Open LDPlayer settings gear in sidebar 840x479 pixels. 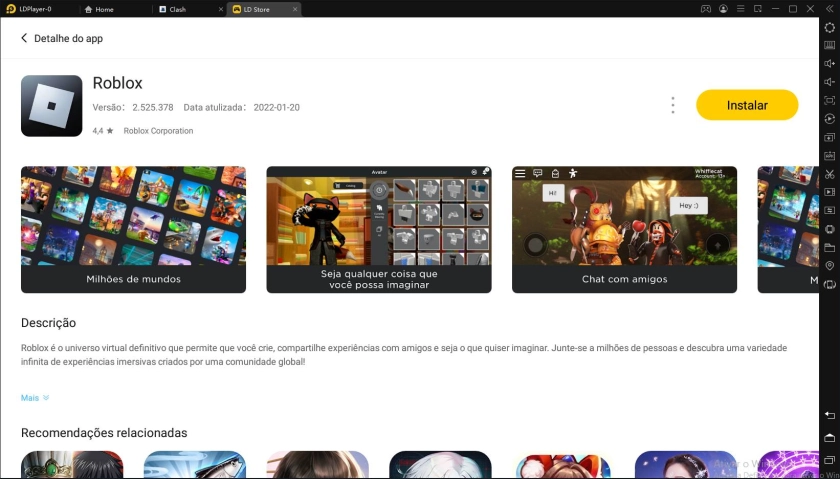tap(829, 27)
